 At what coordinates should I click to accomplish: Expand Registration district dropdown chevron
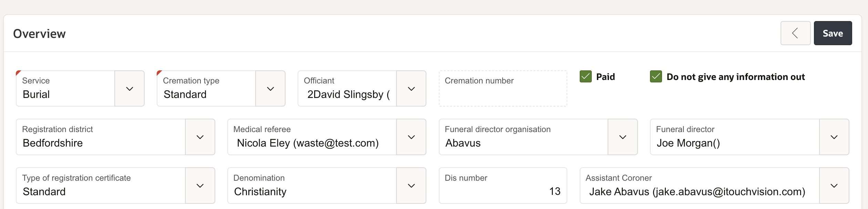[200, 137]
